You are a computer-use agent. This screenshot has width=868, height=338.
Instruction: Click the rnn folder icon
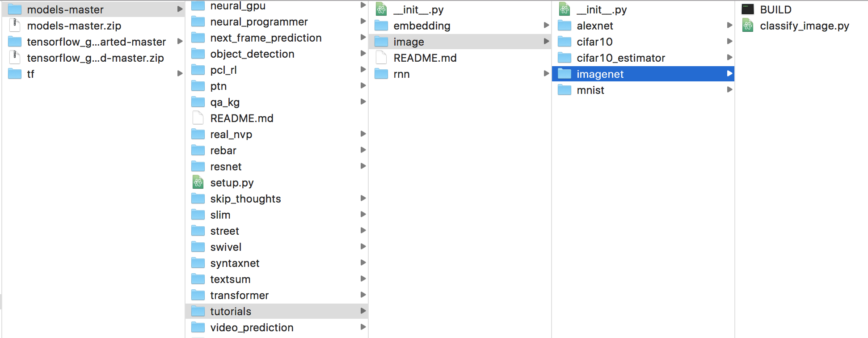[381, 74]
